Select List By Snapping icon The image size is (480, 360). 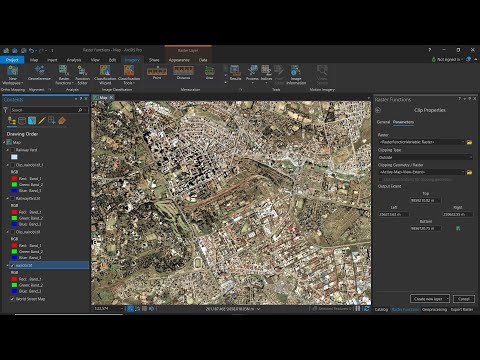pos(52,121)
